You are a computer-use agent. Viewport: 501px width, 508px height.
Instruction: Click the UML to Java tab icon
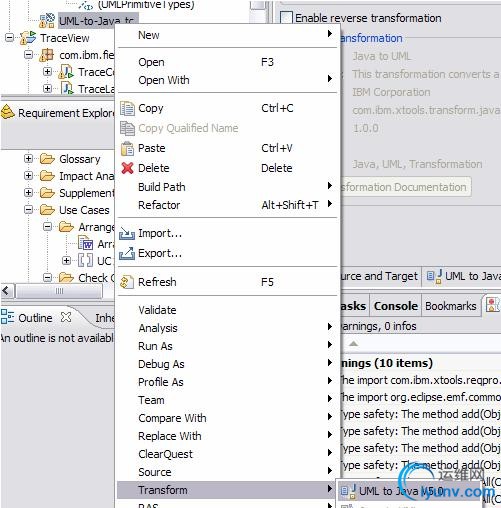435,276
